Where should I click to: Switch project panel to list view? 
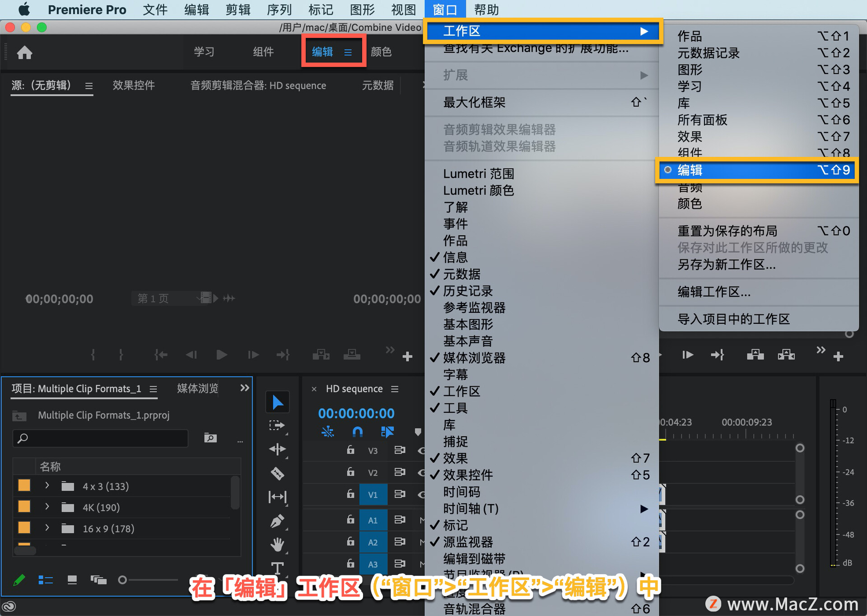click(46, 580)
